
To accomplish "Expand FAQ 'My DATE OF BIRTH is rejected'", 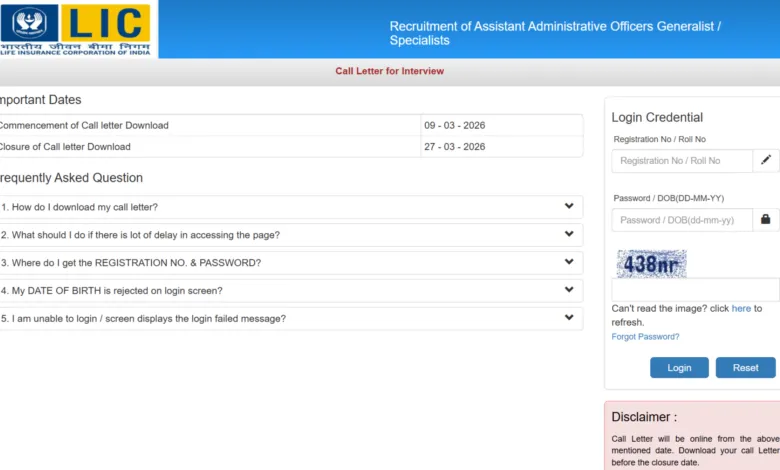I will [x=290, y=290].
